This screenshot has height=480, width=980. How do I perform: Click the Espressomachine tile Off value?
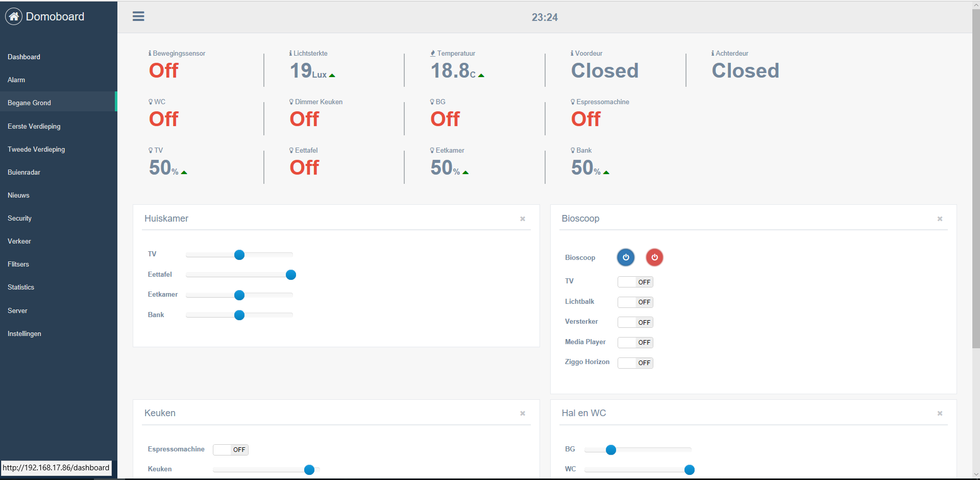[x=586, y=119]
